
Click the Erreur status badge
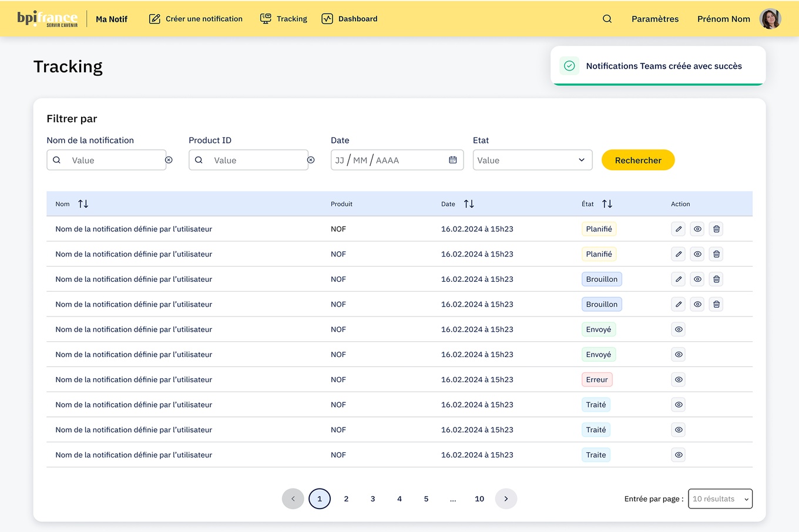click(597, 379)
